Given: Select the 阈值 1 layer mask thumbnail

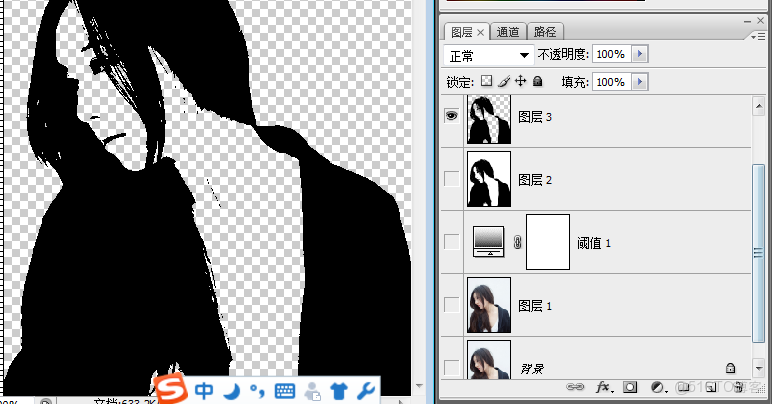Looking at the screenshot, I should [548, 242].
